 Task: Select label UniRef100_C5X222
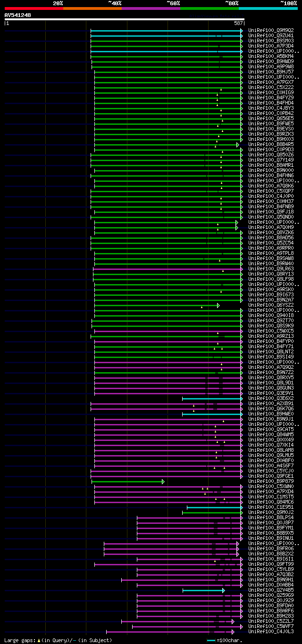coord(271,87)
